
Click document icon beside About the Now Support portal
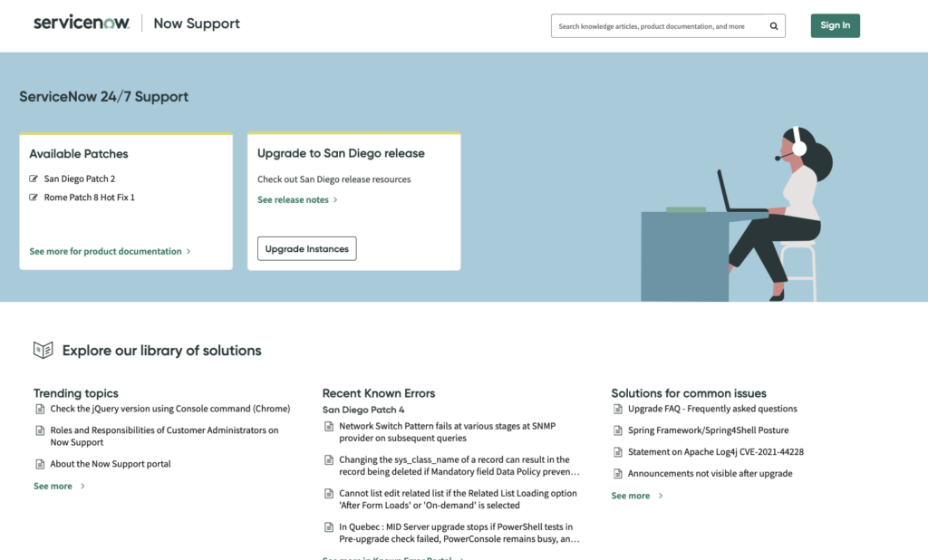coord(40,464)
